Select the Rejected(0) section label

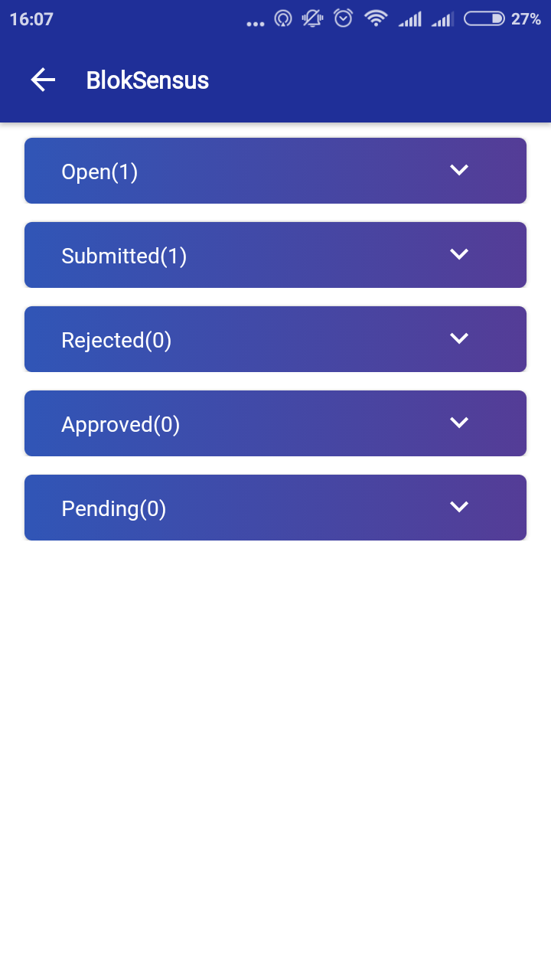tap(116, 340)
